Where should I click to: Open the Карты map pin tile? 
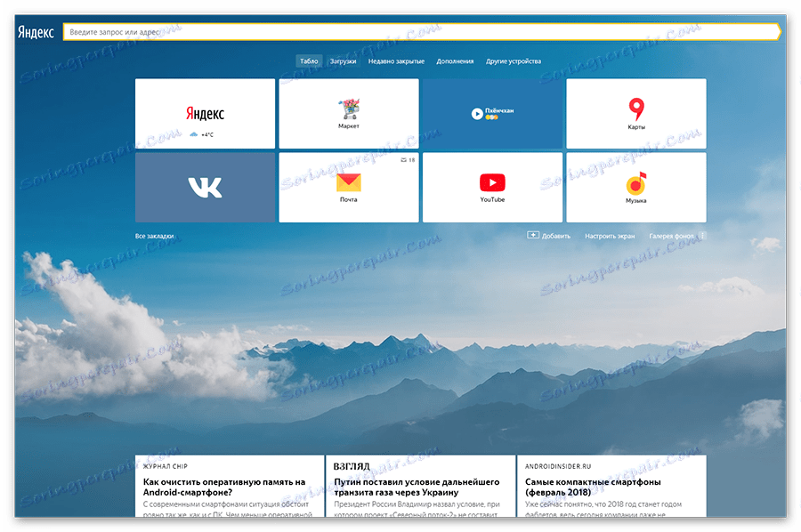point(636,113)
